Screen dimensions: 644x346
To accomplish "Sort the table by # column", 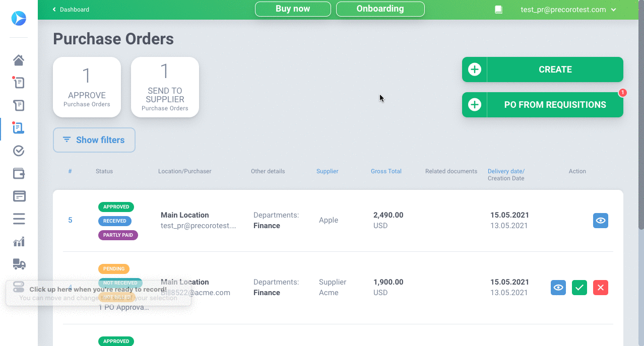I will 70,171.
